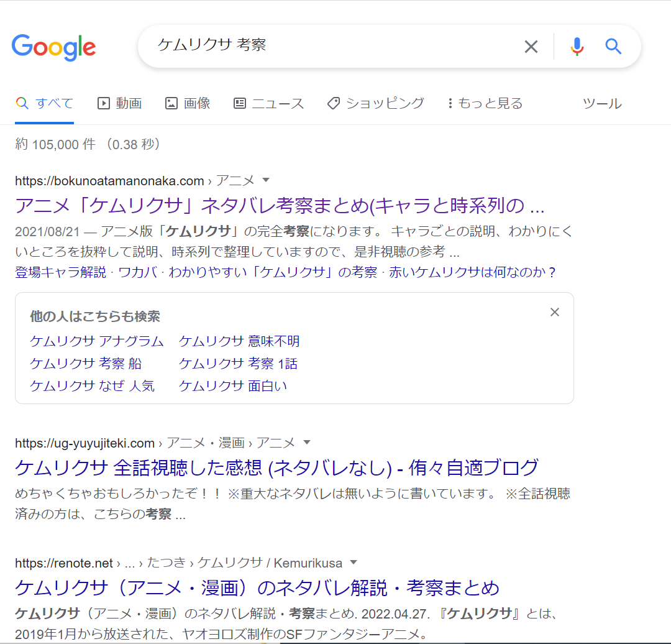
Task: Click the 他の人はこちらも検索 heading
Action: 95,316
